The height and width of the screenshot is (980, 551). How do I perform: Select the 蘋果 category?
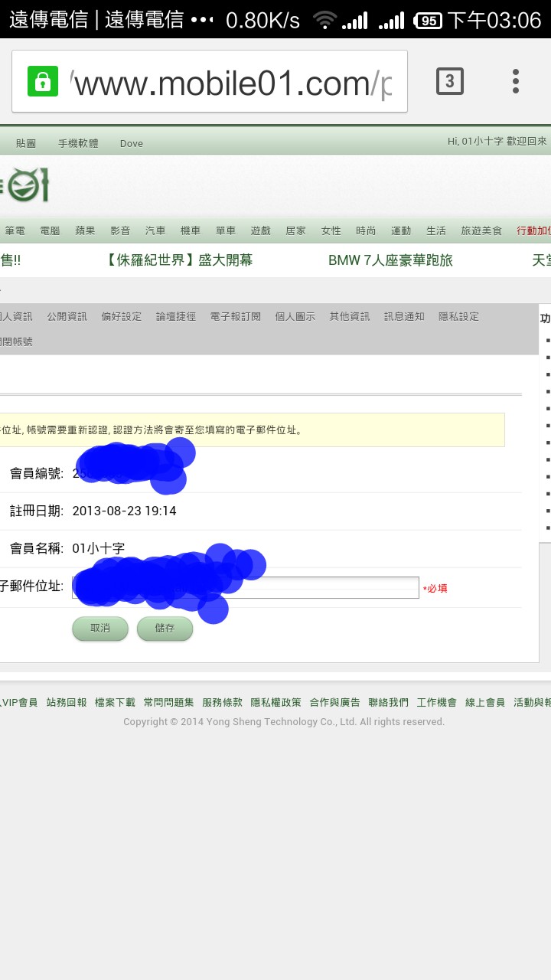[85, 230]
